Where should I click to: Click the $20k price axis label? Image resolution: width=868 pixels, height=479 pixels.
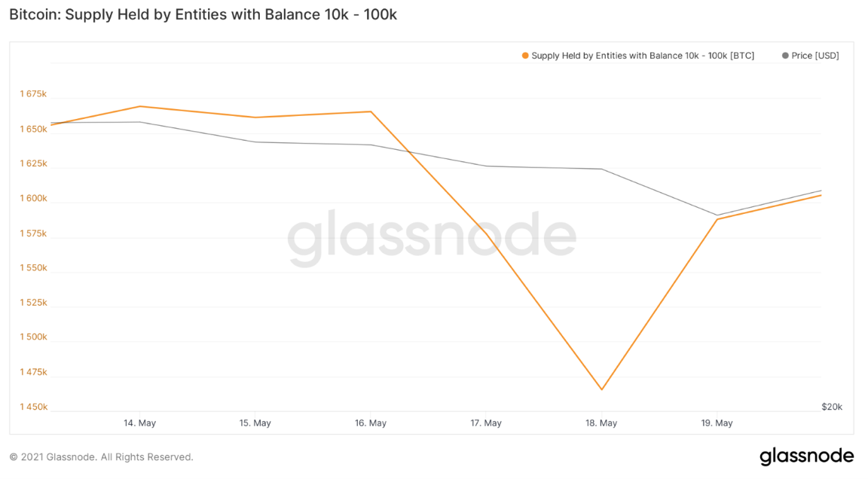pos(832,407)
